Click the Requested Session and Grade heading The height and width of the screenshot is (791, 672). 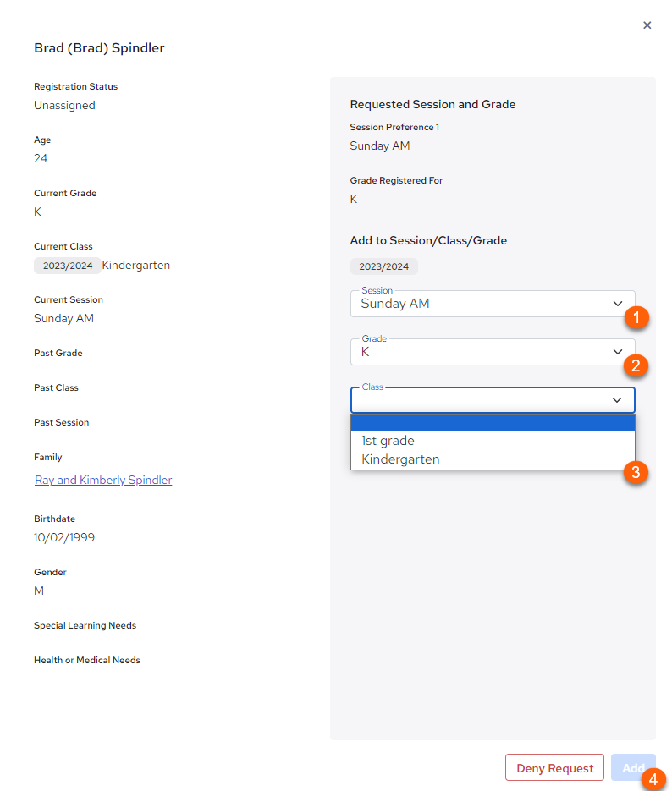click(432, 104)
